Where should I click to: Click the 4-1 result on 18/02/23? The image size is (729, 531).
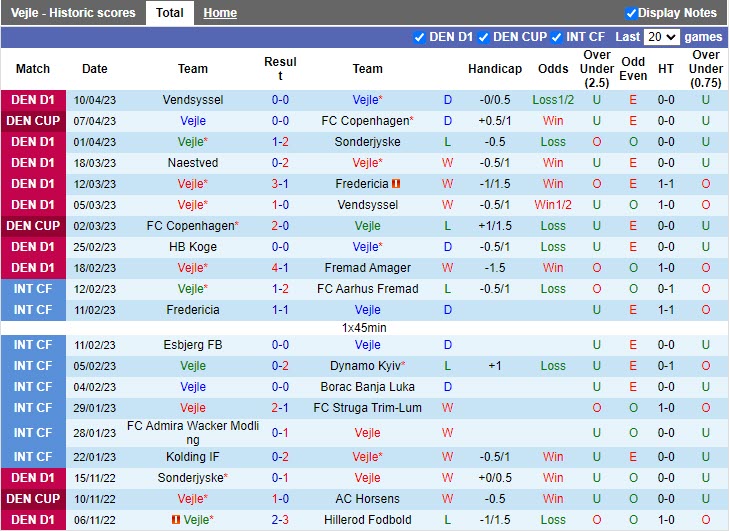tap(280, 268)
